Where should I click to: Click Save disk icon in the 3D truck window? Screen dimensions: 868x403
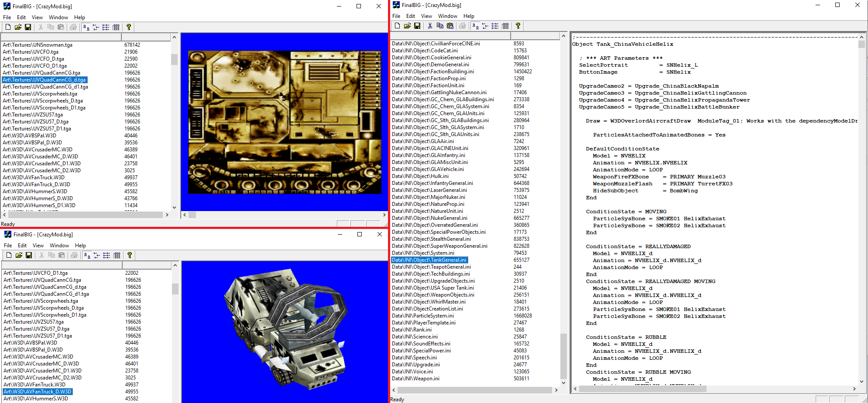coord(29,255)
